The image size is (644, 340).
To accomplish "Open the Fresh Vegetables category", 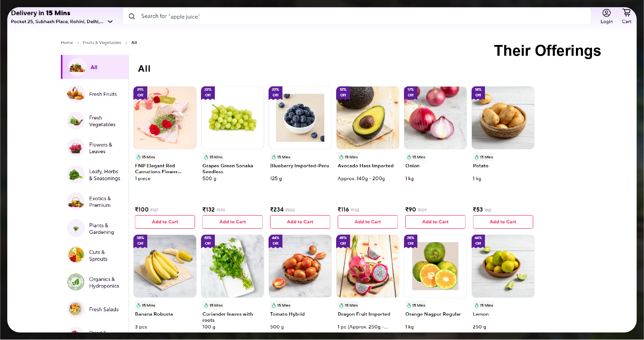I will coord(102,121).
